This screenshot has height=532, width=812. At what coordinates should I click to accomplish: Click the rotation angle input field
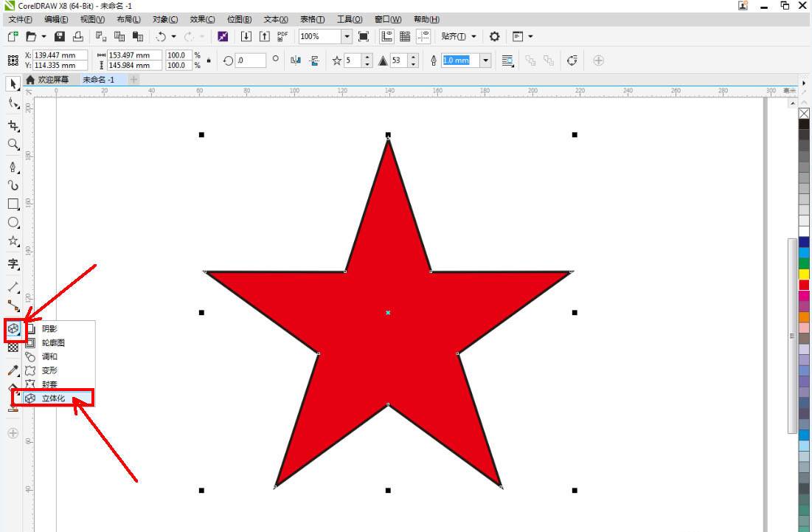pos(250,61)
